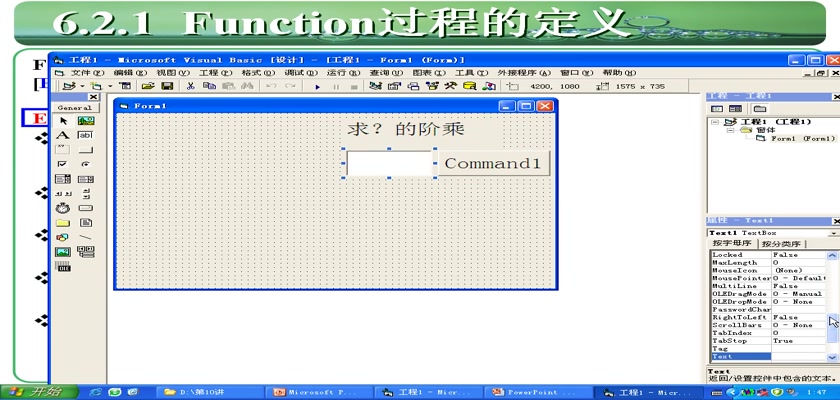Select the TextBox tool (abl icon)
Screen dimensions: 840x400
(x=85, y=135)
